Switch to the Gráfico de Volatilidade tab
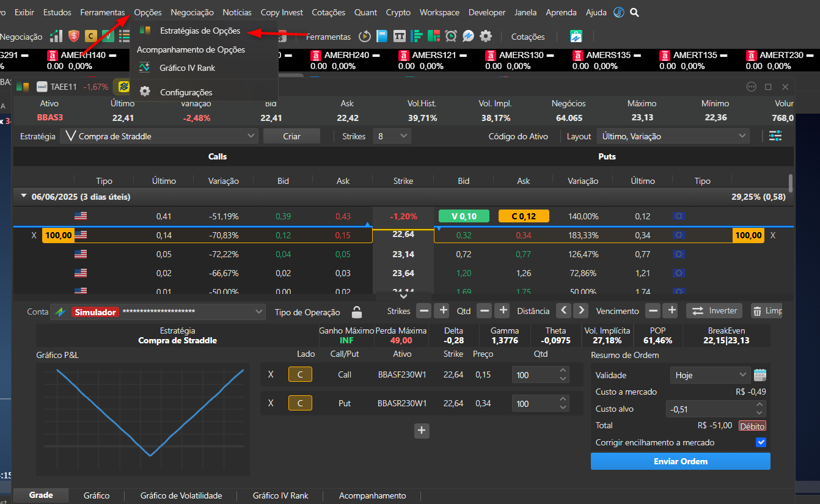 (x=181, y=495)
